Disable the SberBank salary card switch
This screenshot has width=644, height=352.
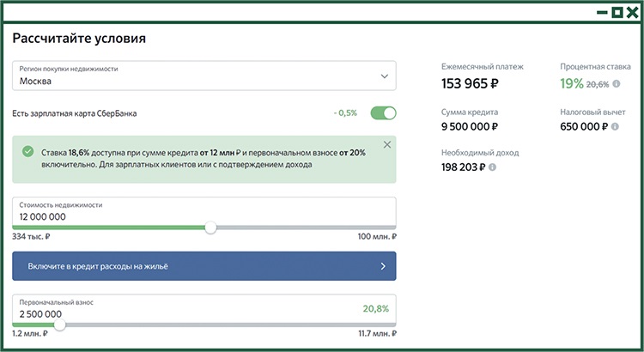(383, 113)
